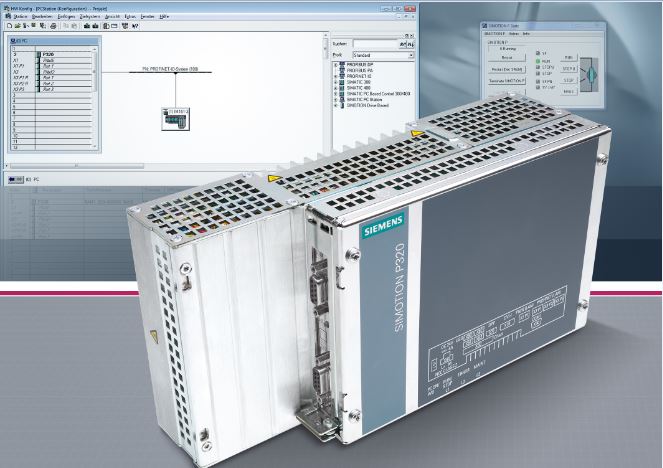Screen dimensions: 663x468
Task: Click context help arrow icon in toolbar
Action: point(135,26)
